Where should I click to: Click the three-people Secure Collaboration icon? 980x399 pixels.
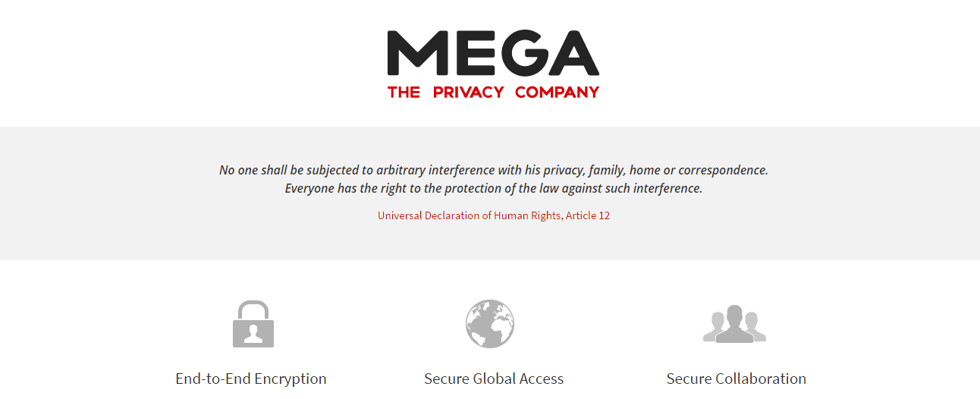click(x=734, y=324)
